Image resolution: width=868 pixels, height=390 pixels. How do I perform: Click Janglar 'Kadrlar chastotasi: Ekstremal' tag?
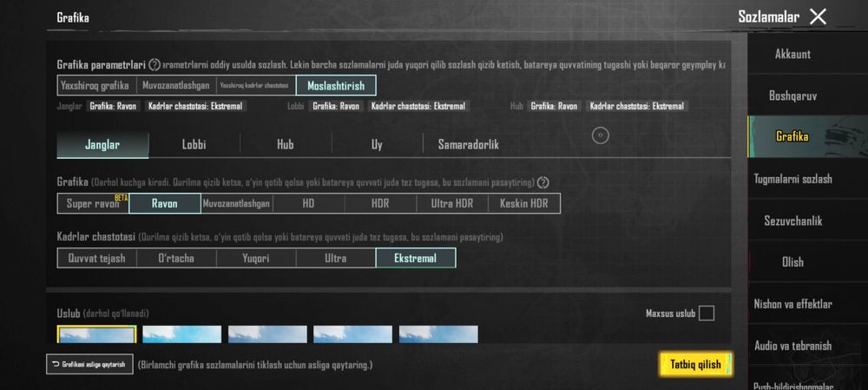pyautogui.click(x=195, y=106)
